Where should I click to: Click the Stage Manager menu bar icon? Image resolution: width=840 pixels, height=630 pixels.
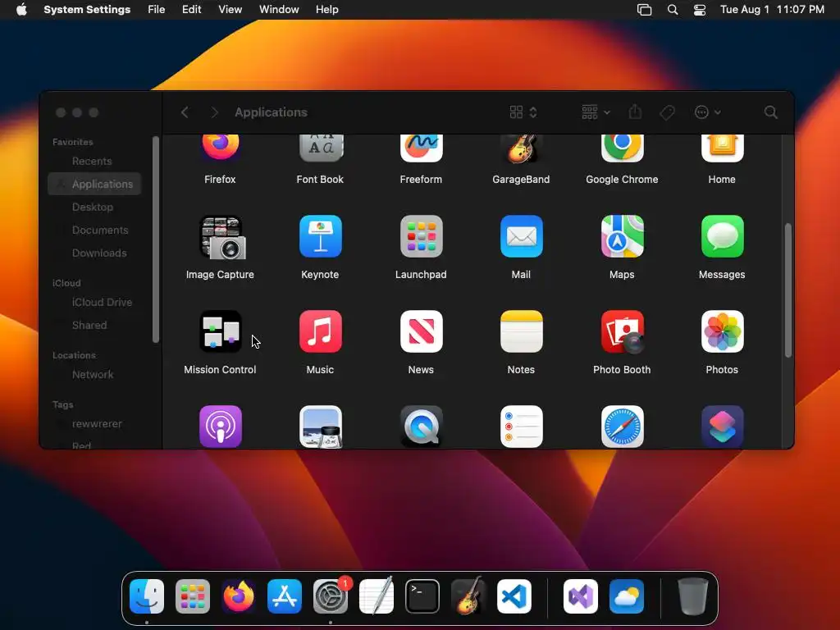(x=644, y=10)
